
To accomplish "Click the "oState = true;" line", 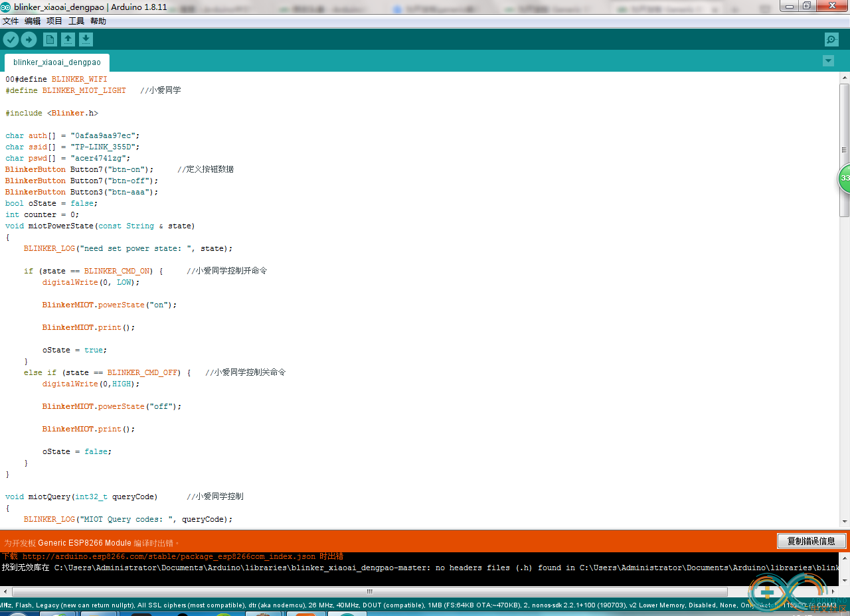I will (x=75, y=350).
